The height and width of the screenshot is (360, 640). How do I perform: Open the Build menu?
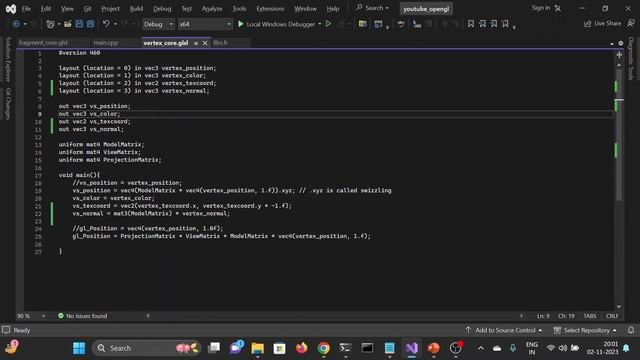point(136,9)
